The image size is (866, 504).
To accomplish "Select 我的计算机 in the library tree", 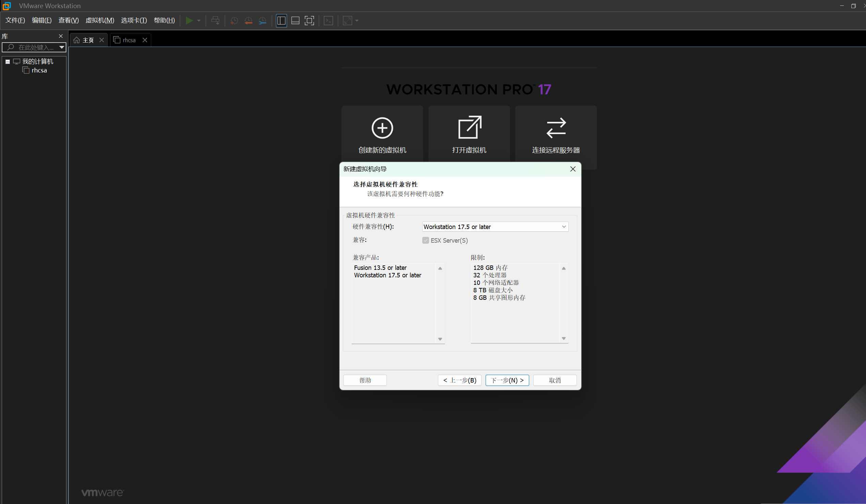I will 37,62.
